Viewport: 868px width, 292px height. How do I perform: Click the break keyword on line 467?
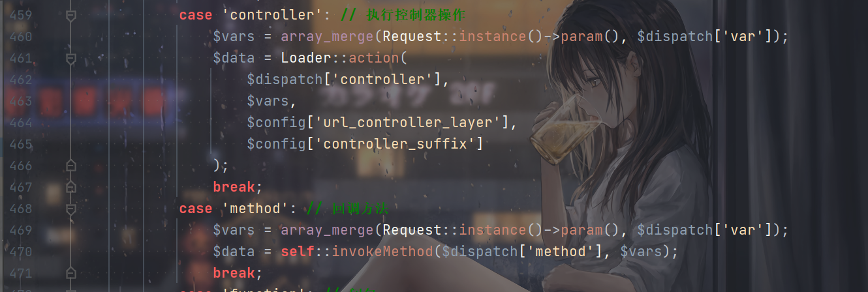(x=234, y=187)
